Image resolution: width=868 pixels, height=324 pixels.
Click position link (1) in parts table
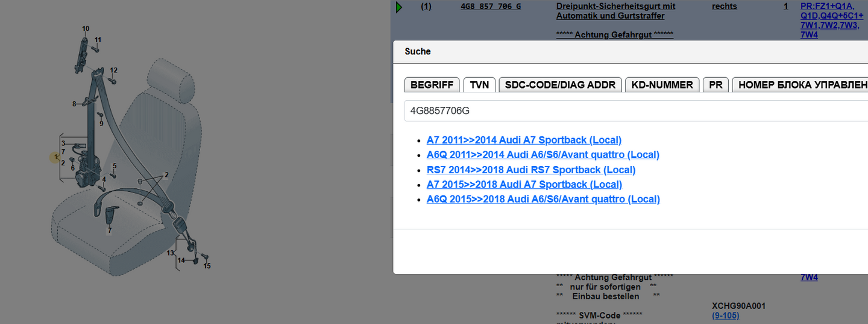click(426, 6)
